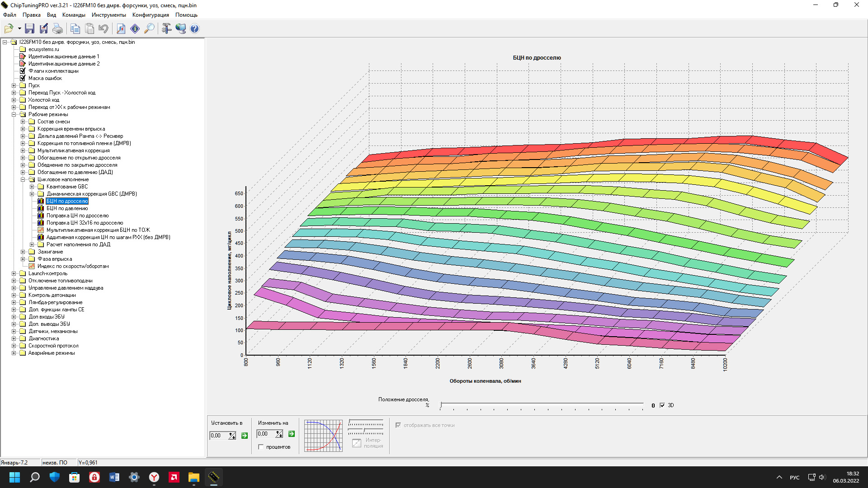Select БЦН по давлению tree item

67,208
